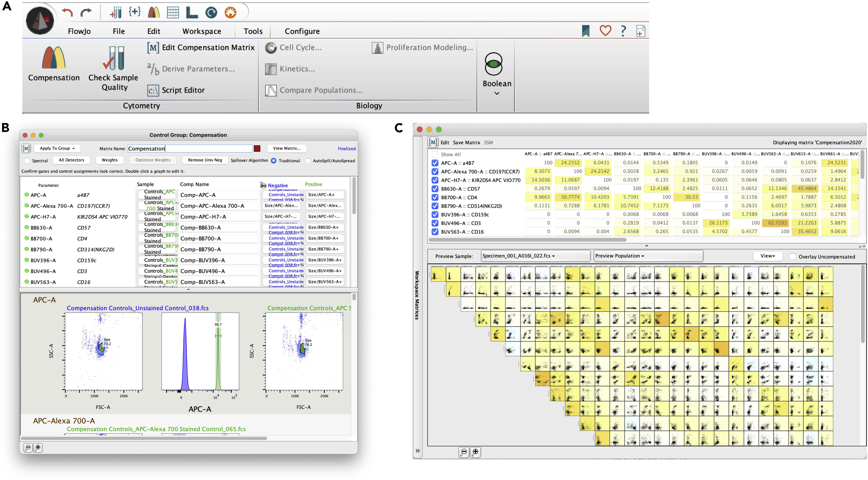Open Check Sample Quality tool
This screenshot has height=480, width=868.
(113, 59)
